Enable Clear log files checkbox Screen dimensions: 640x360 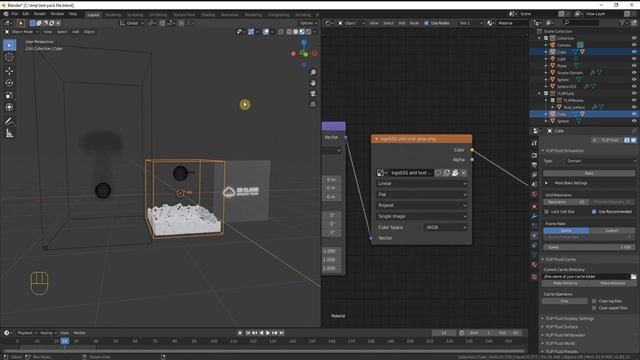point(594,301)
